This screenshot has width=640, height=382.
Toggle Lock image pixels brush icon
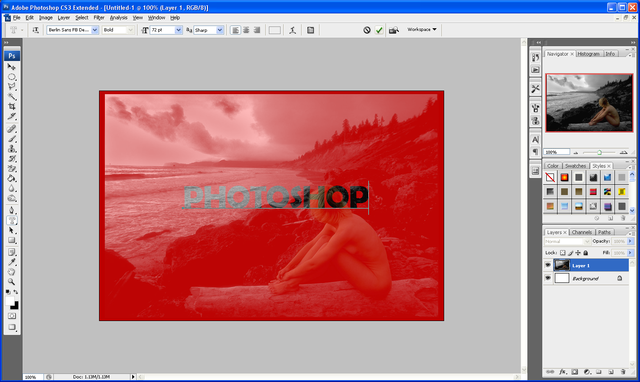571,253
